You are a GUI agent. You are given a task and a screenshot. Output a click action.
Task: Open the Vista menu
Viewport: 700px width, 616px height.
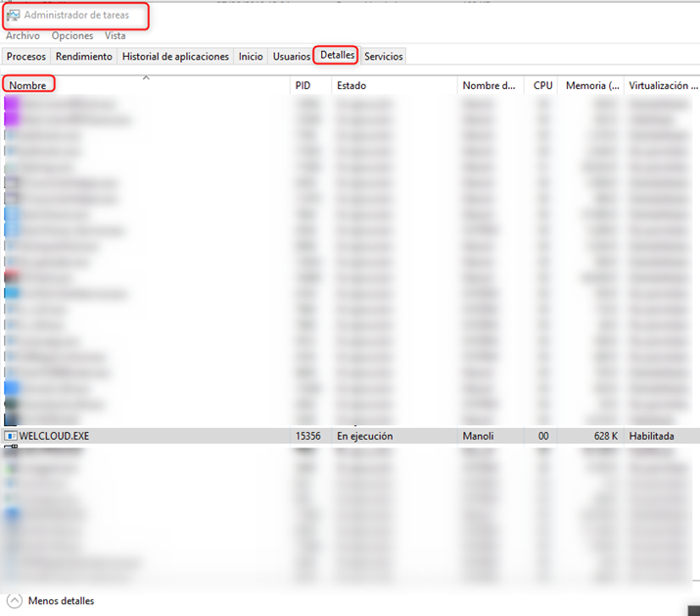(115, 36)
